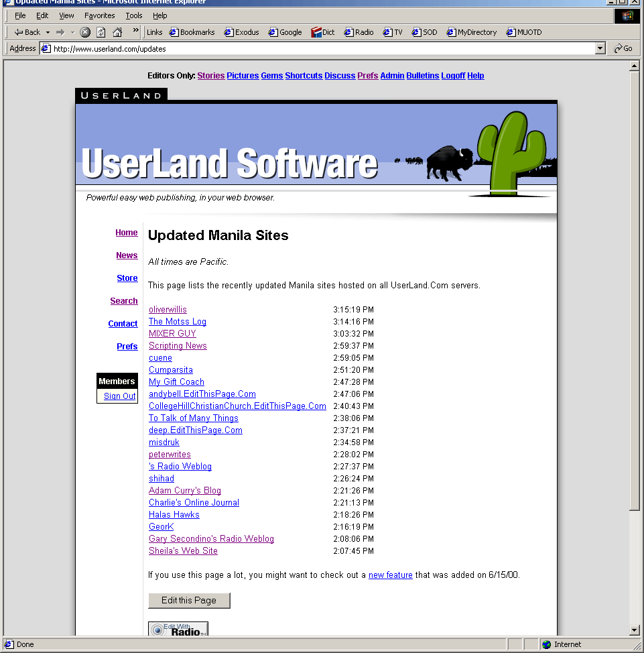This screenshot has height=653, width=644.
Task: Expand the toolbar overflow chevron
Action: tap(136, 31)
